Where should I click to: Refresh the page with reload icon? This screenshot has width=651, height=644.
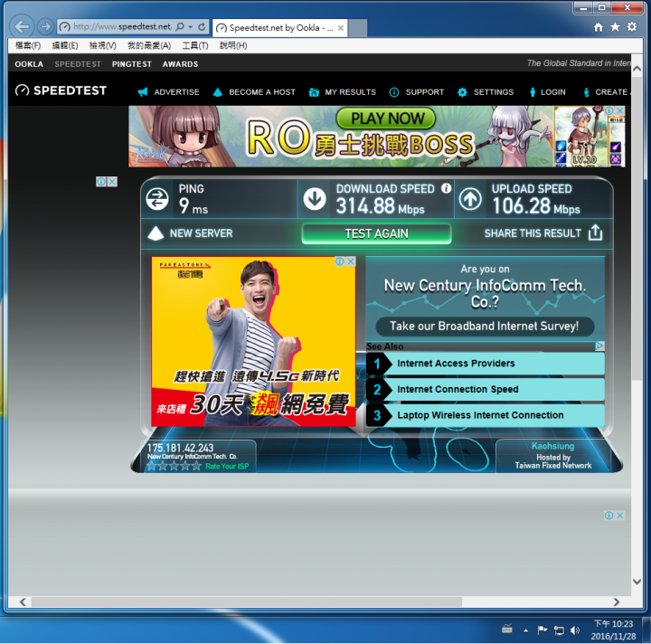202,27
